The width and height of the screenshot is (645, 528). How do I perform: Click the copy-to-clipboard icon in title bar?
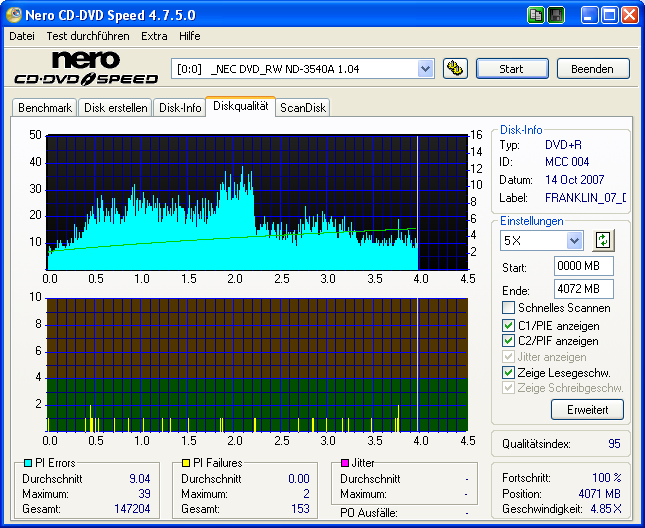tap(537, 15)
